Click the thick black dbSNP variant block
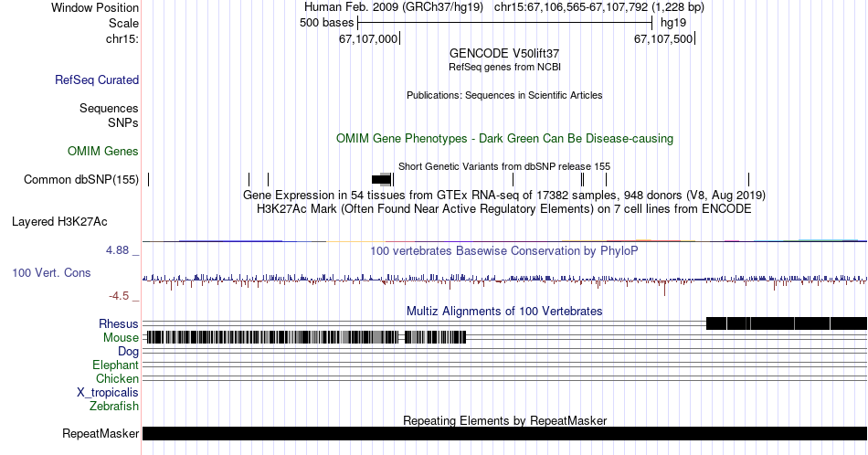Image resolution: width=868 pixels, height=455 pixels. [x=381, y=179]
